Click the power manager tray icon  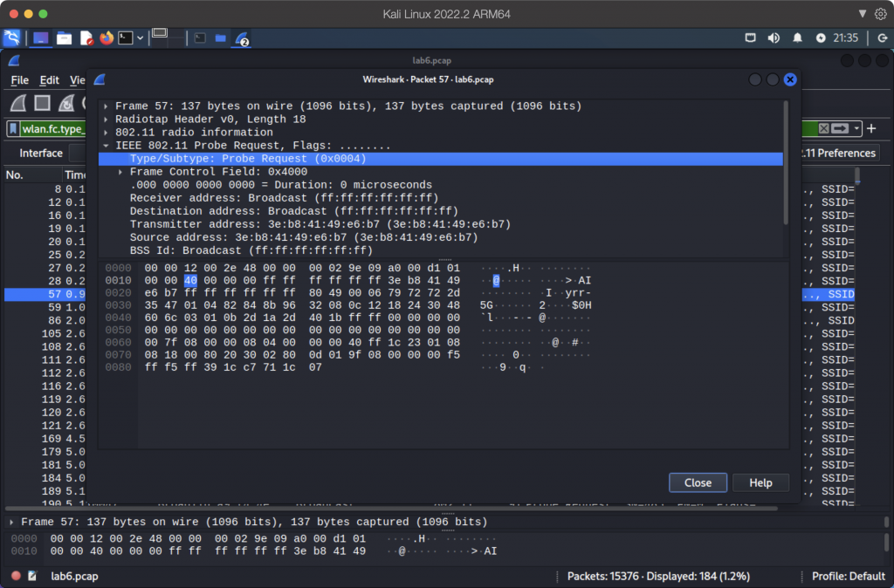821,38
